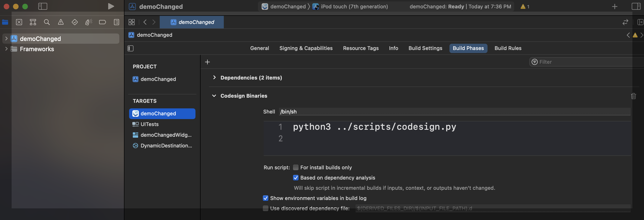644x220 pixels.
Task: Click the macOS close window button
Action: coord(7,7)
